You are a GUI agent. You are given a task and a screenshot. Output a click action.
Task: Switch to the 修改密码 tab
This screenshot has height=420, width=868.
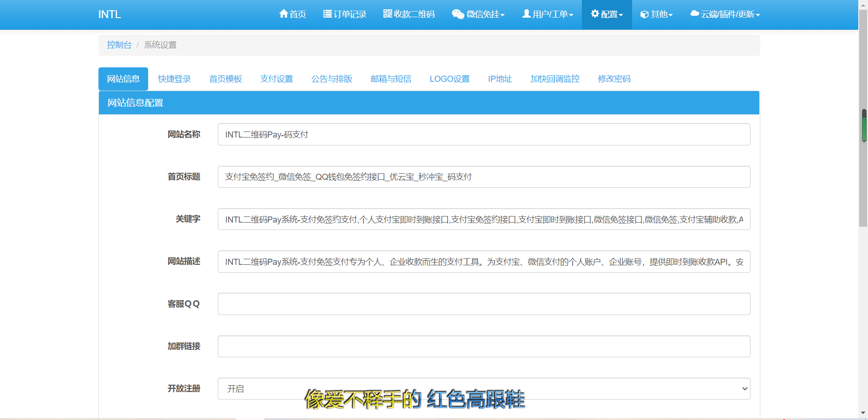[614, 79]
